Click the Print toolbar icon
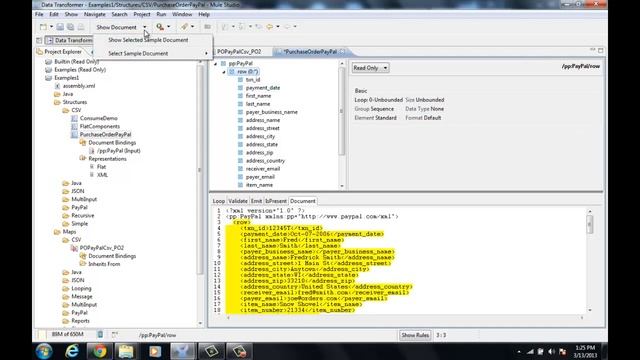 point(81,27)
